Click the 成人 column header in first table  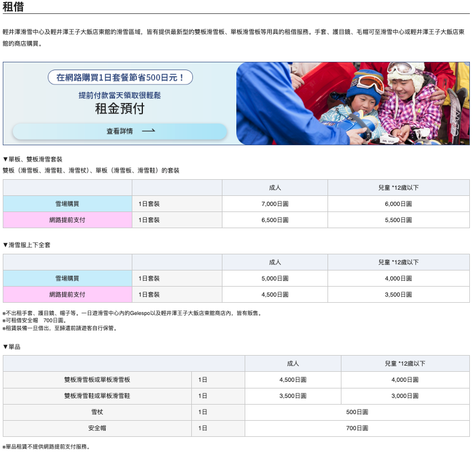274,188
